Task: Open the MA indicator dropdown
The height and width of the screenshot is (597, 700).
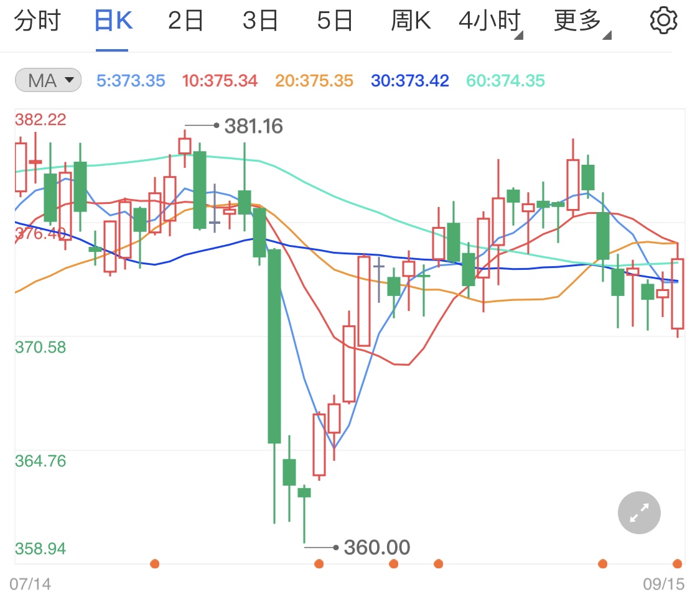Action: 48,80
